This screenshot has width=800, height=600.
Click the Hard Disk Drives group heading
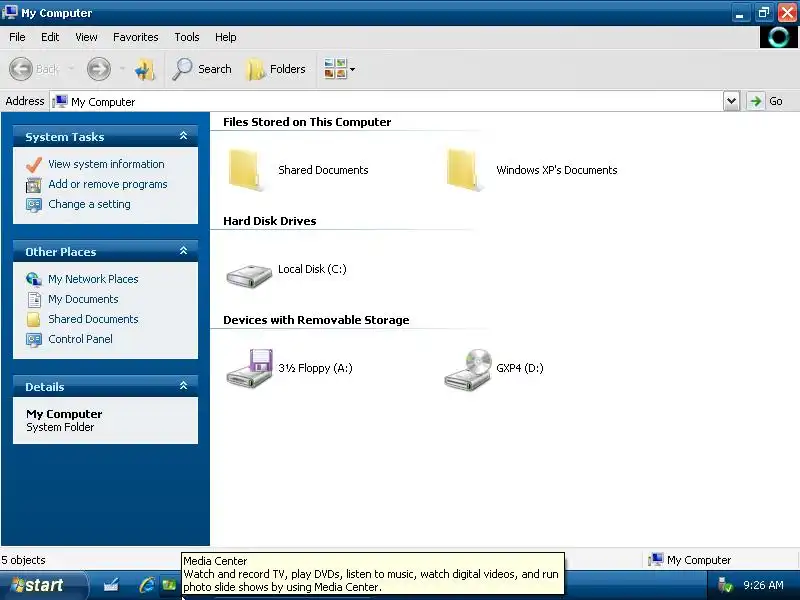[270, 221]
